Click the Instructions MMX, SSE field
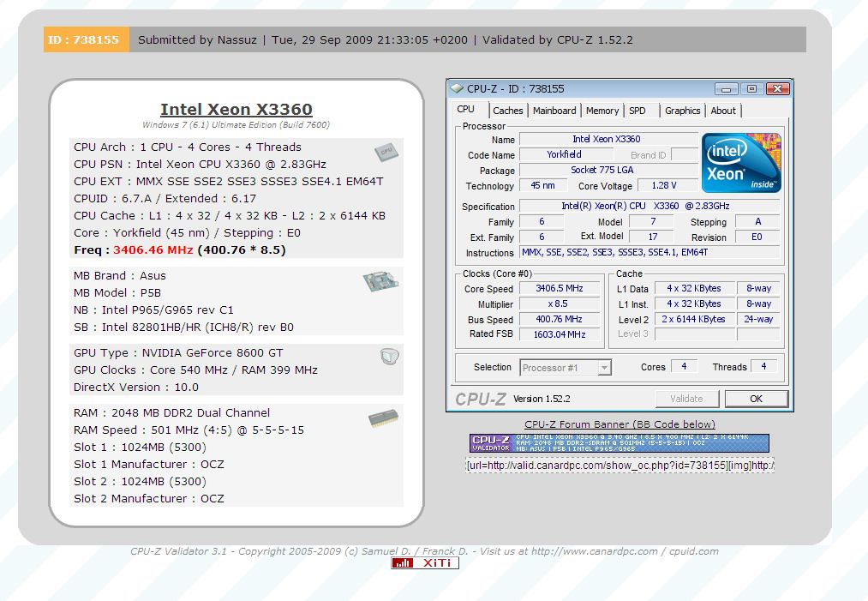The height and width of the screenshot is (601, 868). pos(650,253)
